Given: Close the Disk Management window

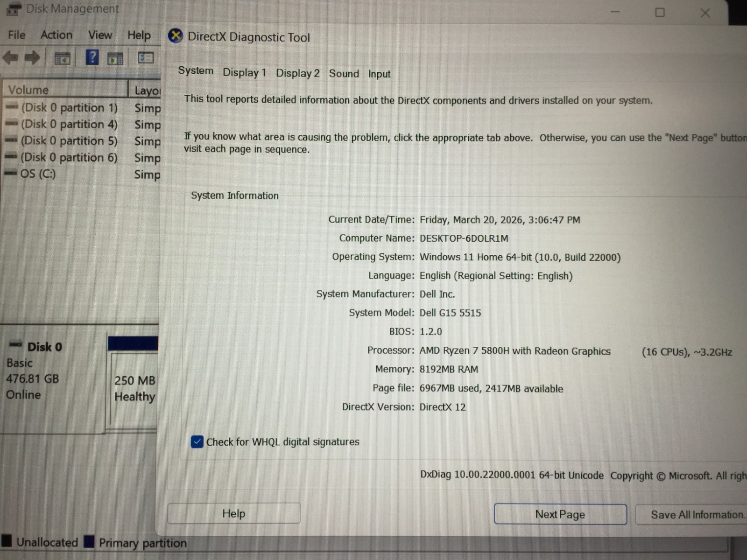Looking at the screenshot, I should click(705, 13).
